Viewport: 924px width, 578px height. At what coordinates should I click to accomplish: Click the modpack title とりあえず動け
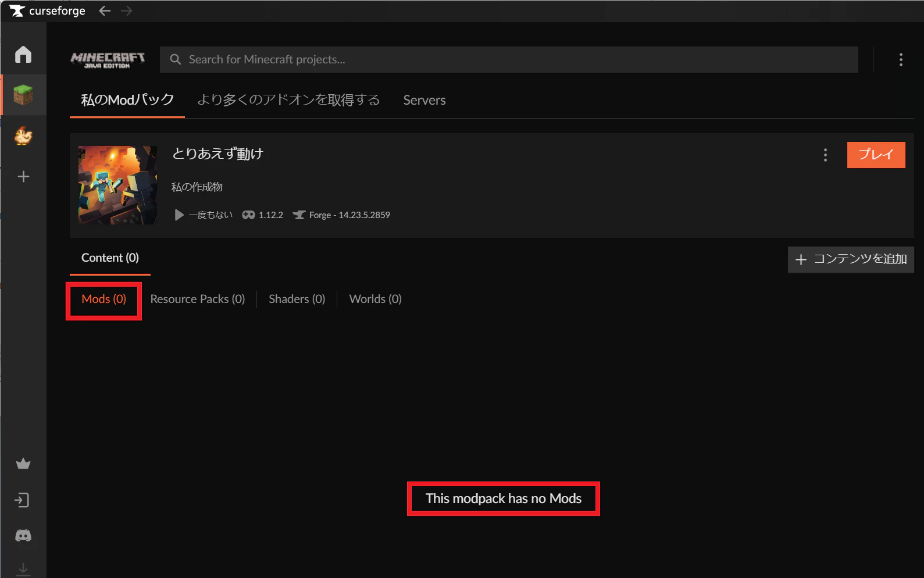coord(217,154)
